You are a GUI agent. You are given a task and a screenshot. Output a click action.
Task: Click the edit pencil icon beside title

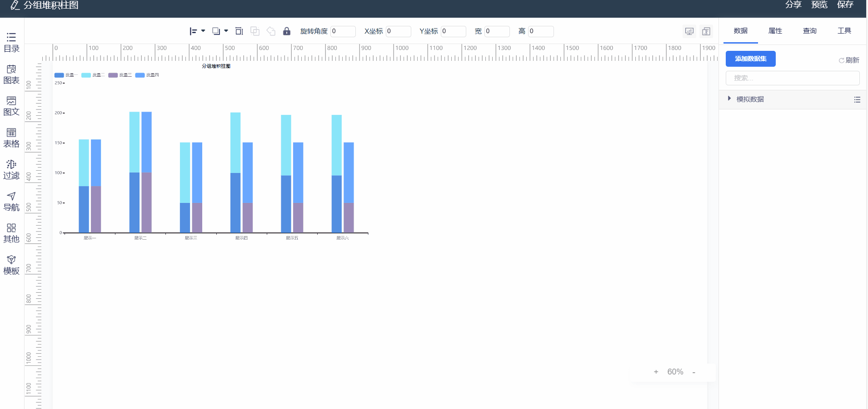pos(15,5)
